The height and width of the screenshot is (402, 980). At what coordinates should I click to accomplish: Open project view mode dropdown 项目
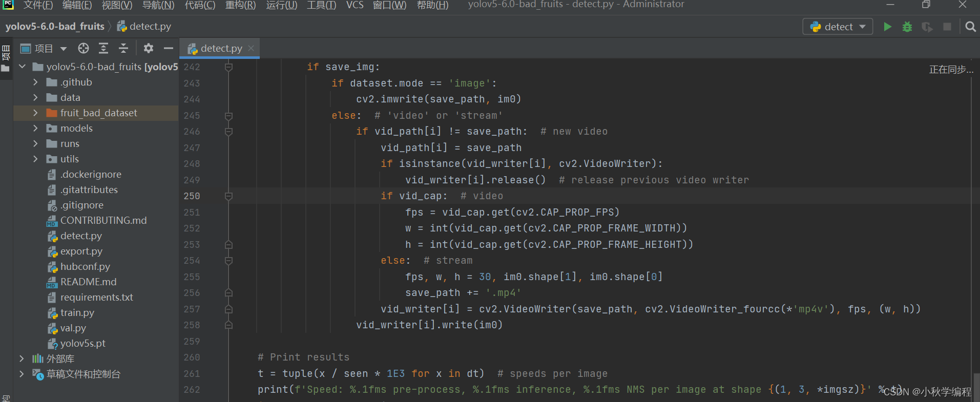(44, 49)
